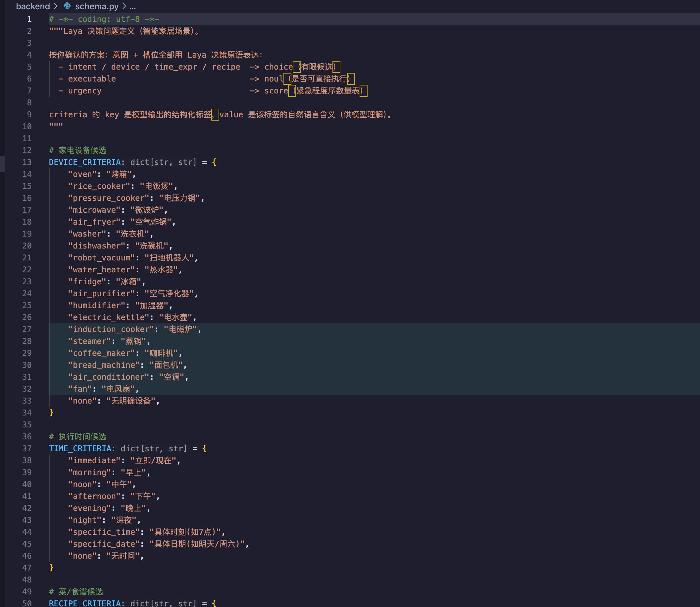Expand the breadcrumb ellipsis symbol list
This screenshot has height=607, width=700.
[x=133, y=6]
